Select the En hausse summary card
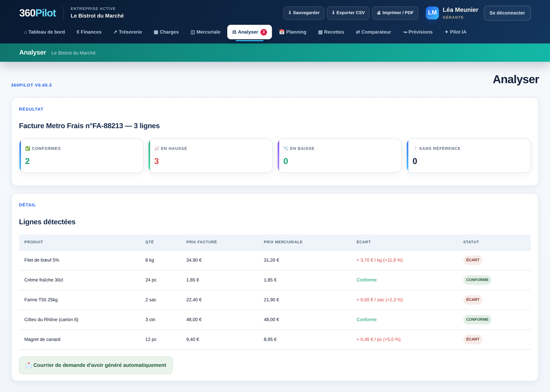The height and width of the screenshot is (392, 550). coord(211,155)
